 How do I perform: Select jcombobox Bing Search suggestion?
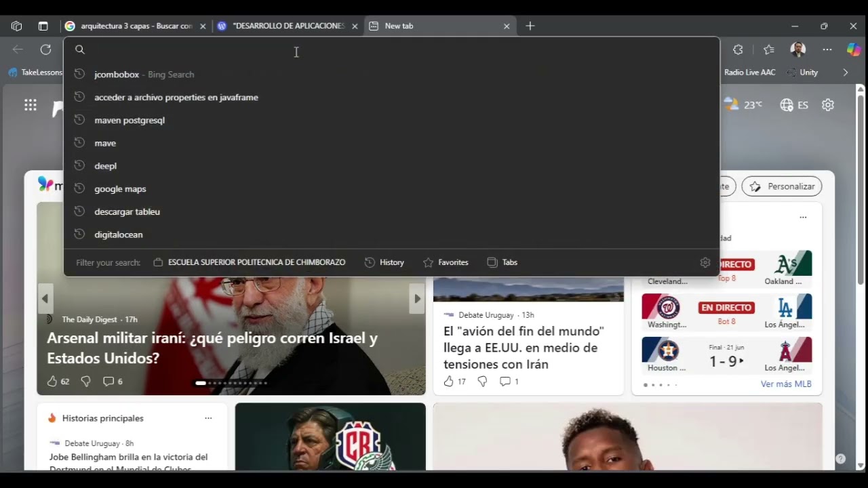coord(391,75)
